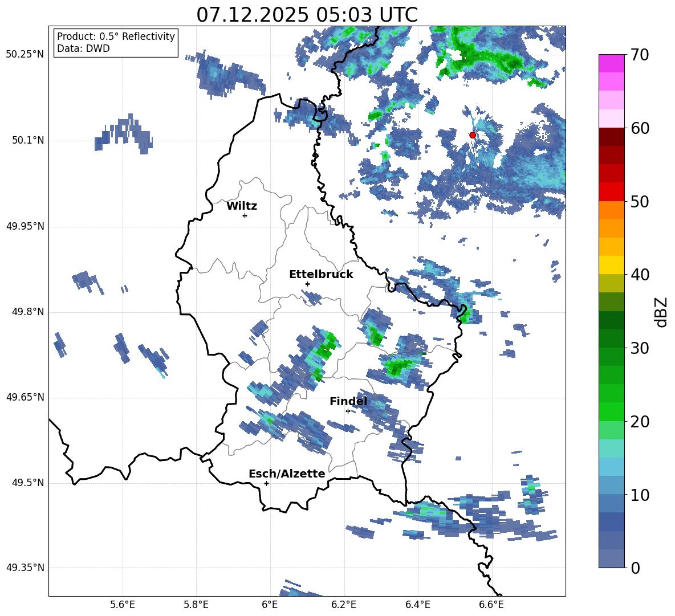Click the Wiltz station cross marker

(x=245, y=215)
